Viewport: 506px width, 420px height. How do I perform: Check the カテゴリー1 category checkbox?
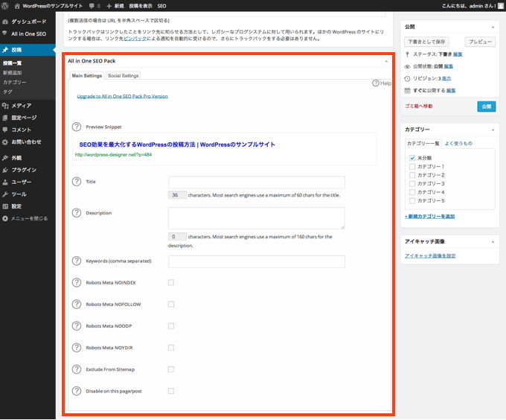point(412,167)
